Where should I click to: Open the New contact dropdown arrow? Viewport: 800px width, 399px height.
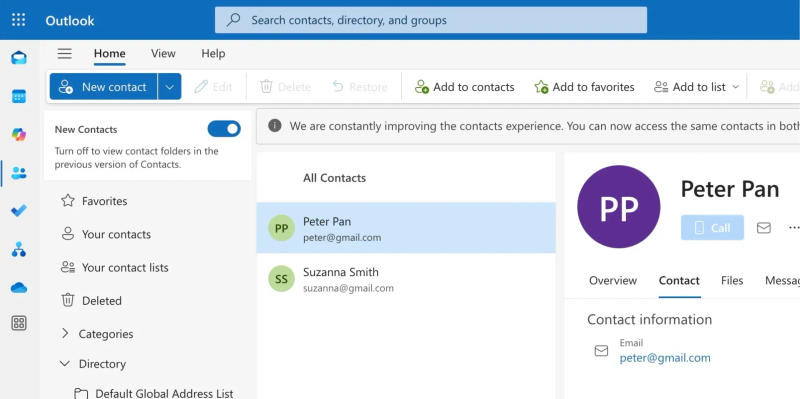click(169, 87)
